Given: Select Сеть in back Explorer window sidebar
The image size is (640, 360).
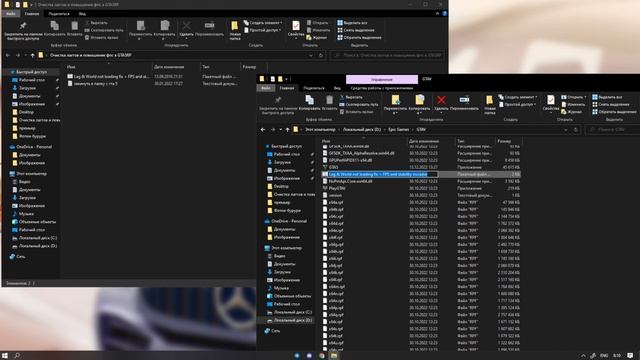Looking at the screenshot, I should [20, 257].
